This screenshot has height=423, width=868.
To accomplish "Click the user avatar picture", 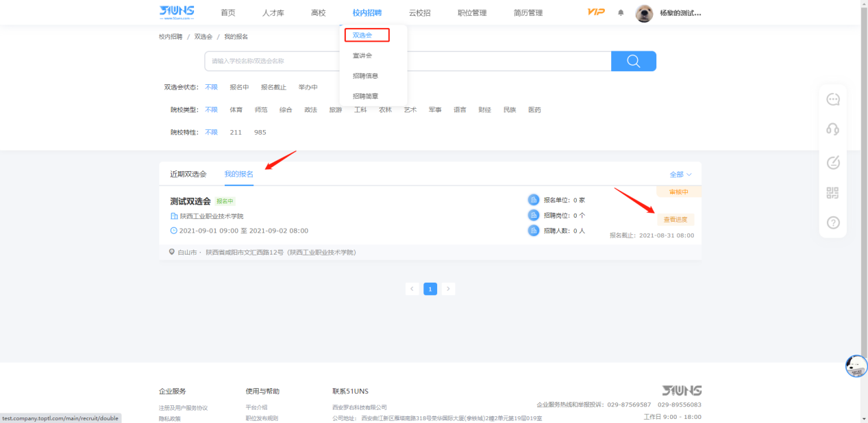I will click(644, 13).
